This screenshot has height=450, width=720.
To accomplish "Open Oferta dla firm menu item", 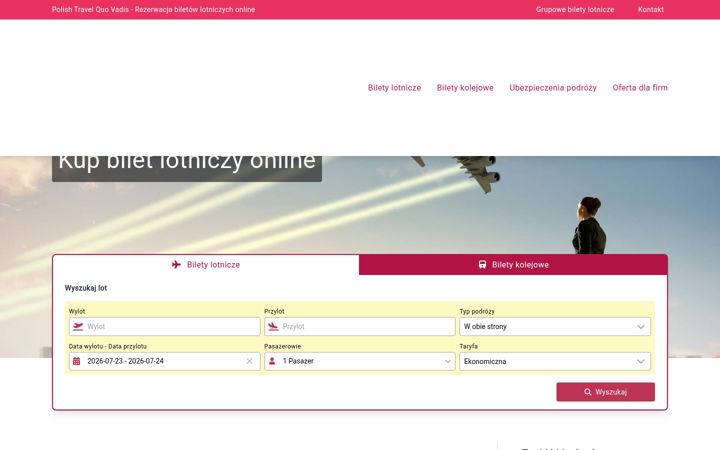I will pyautogui.click(x=640, y=88).
